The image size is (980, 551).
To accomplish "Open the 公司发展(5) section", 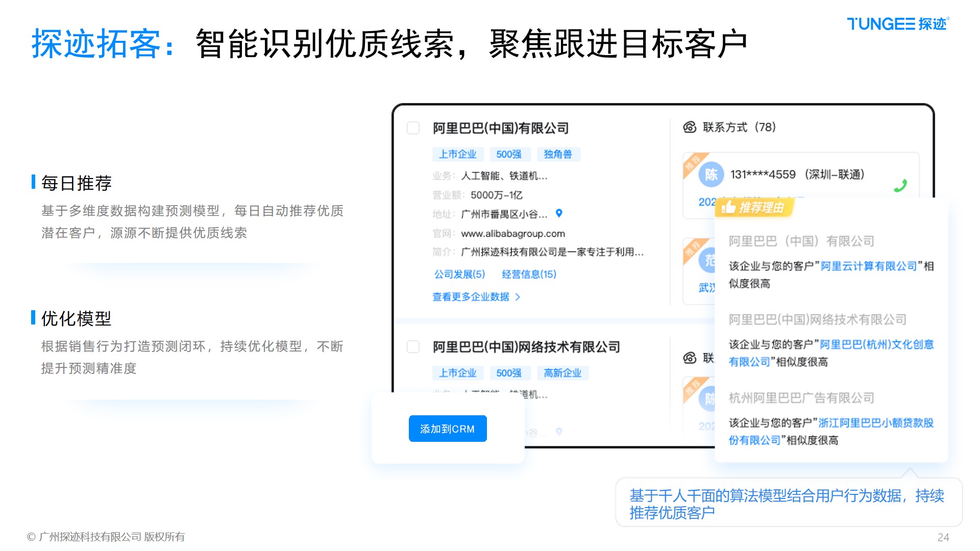I will tap(459, 274).
